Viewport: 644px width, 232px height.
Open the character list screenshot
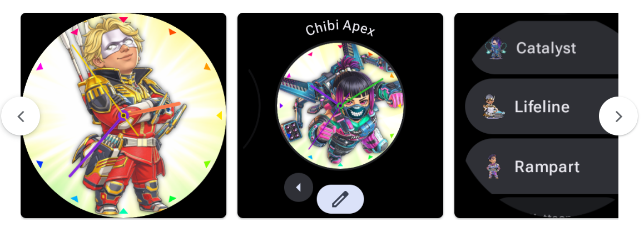(536, 115)
